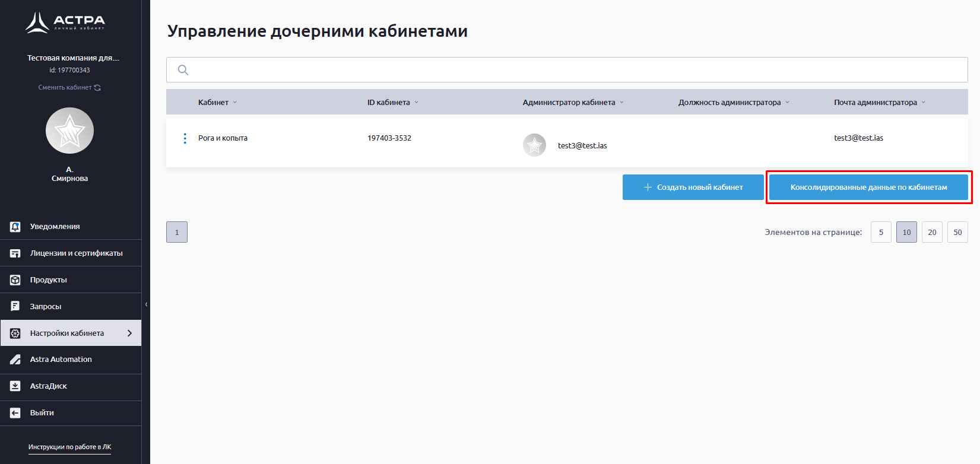Screen dimensions: 980x464
Task: Set items per page to 20
Action: 932,233
